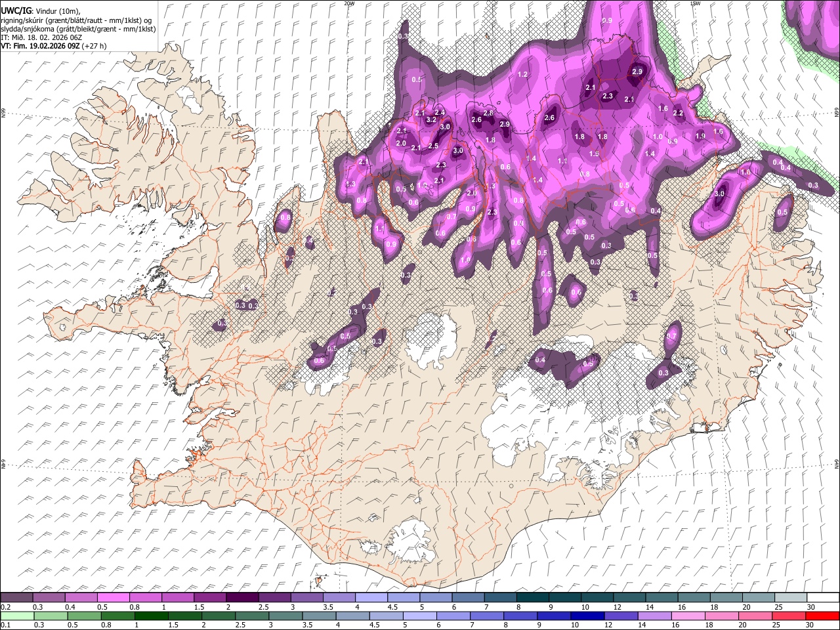Click the "1.9" snowfall value on the map
The height and width of the screenshot is (630, 840).
tap(700, 136)
